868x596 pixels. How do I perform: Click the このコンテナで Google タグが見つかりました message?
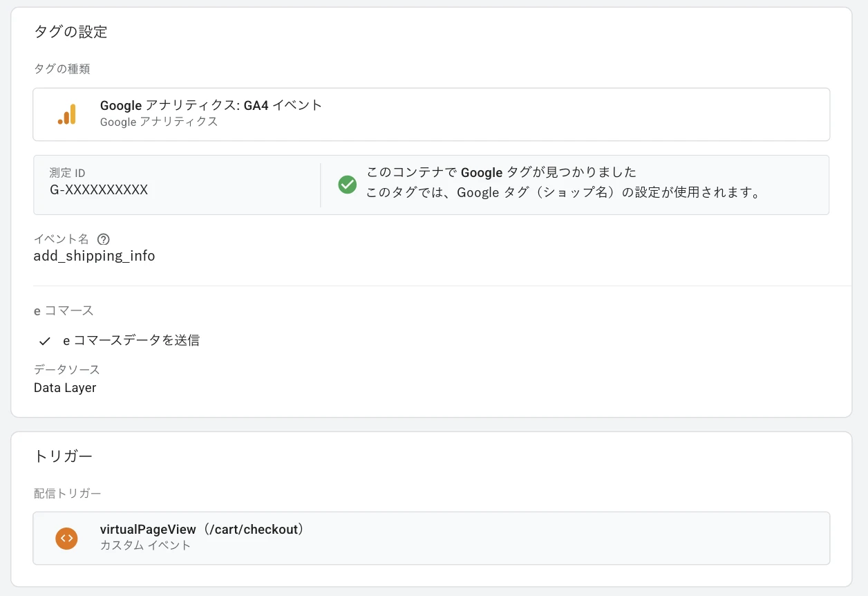pyautogui.click(x=501, y=172)
